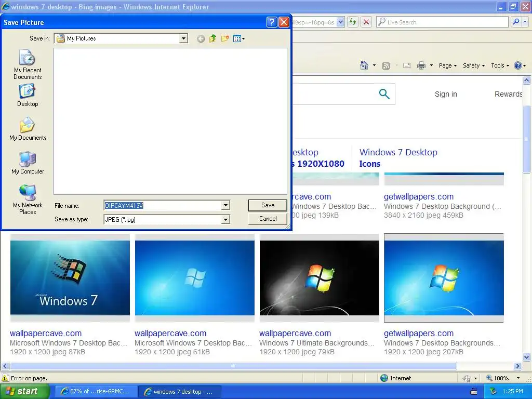Click the Live Search magnifier button
532x399 pixels.
tap(516, 22)
